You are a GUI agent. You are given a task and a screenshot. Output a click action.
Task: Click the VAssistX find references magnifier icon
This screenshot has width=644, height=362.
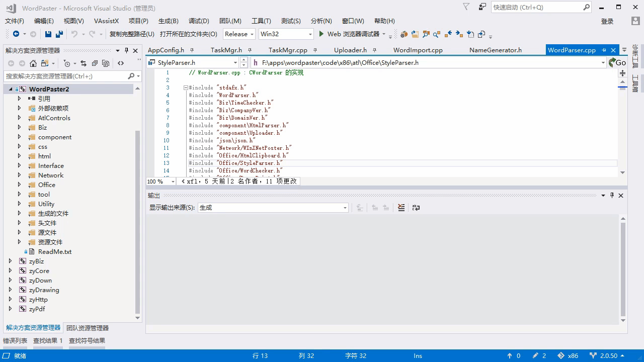pyautogui.click(x=437, y=34)
